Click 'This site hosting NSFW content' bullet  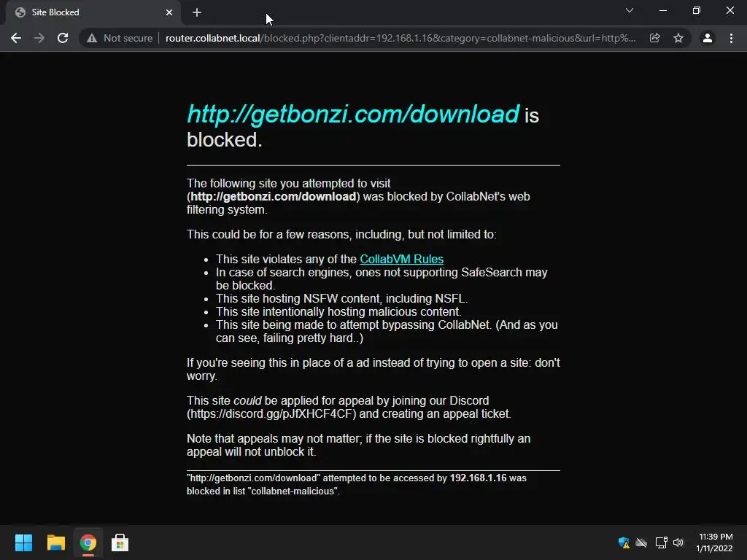[341, 298]
